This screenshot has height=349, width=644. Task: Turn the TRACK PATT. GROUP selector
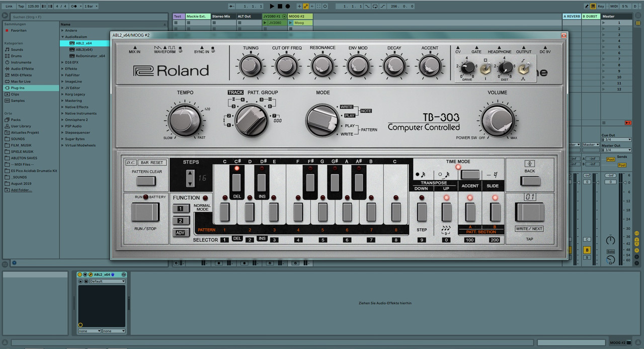pyautogui.click(x=251, y=121)
